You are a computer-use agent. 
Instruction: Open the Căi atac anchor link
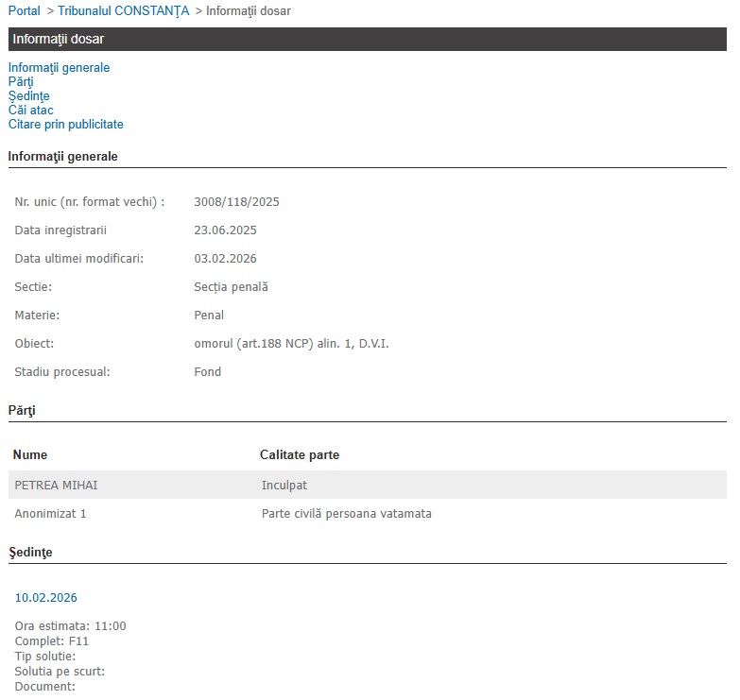tap(30, 111)
